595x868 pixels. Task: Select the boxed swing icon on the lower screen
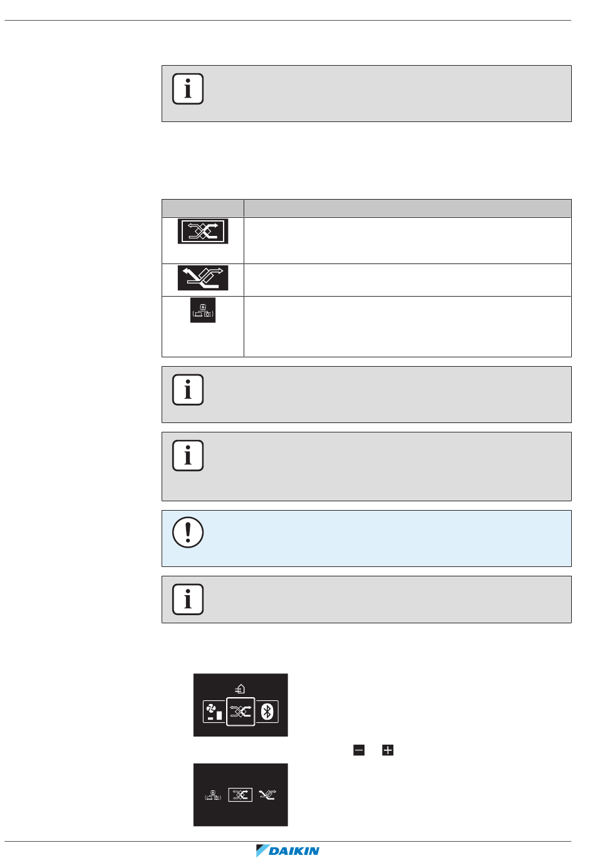point(241,795)
